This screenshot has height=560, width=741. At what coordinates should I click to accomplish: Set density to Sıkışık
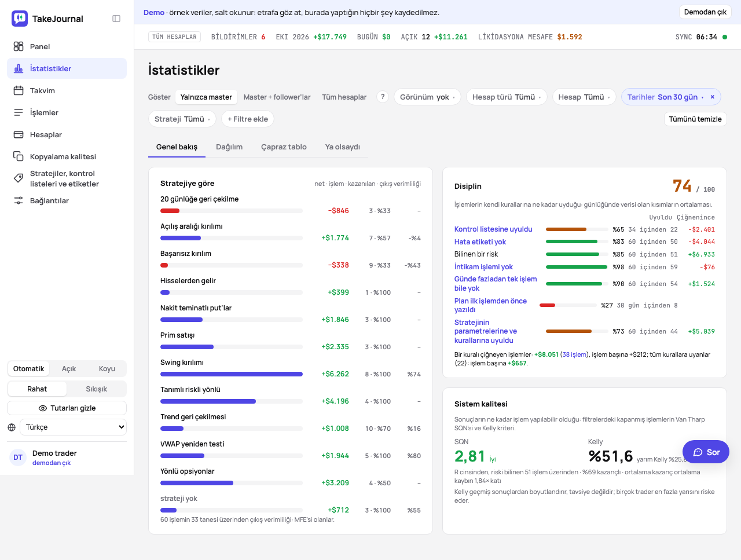[x=96, y=389]
